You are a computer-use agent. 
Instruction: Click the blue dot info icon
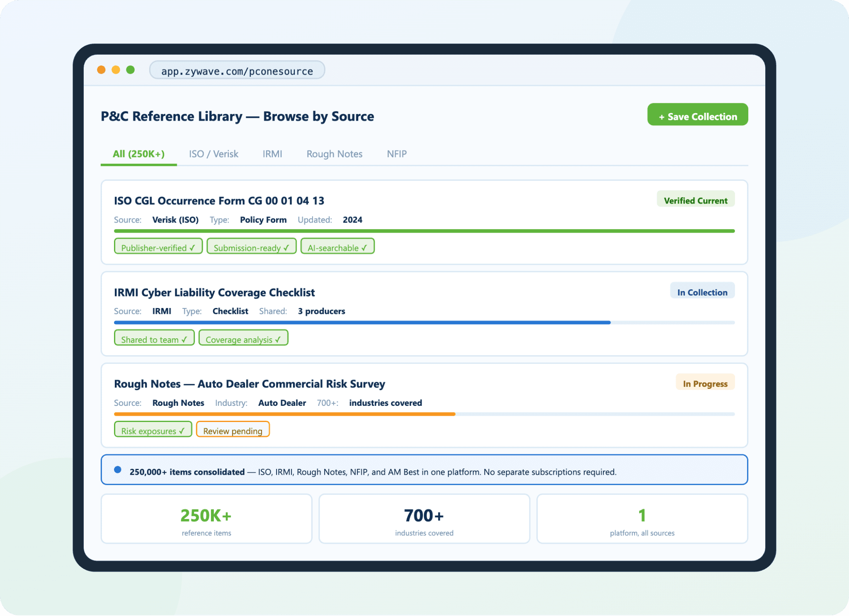(118, 470)
